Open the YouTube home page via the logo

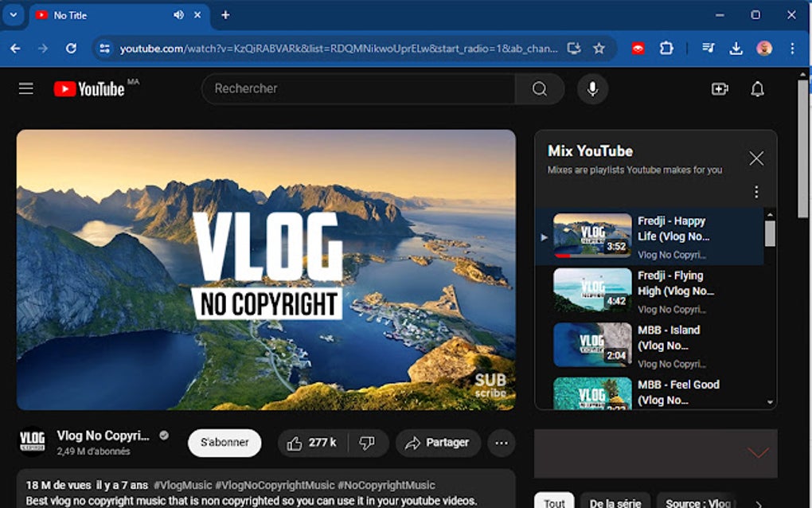88,88
